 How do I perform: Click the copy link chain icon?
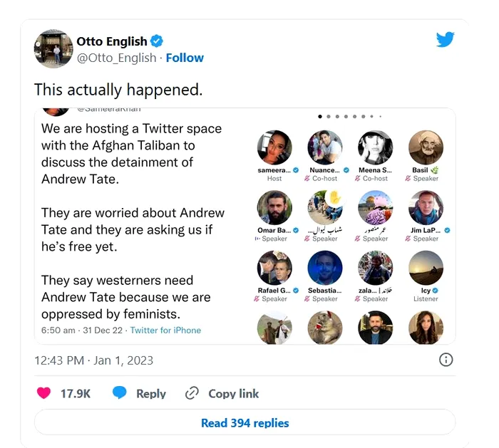pyautogui.click(x=191, y=393)
